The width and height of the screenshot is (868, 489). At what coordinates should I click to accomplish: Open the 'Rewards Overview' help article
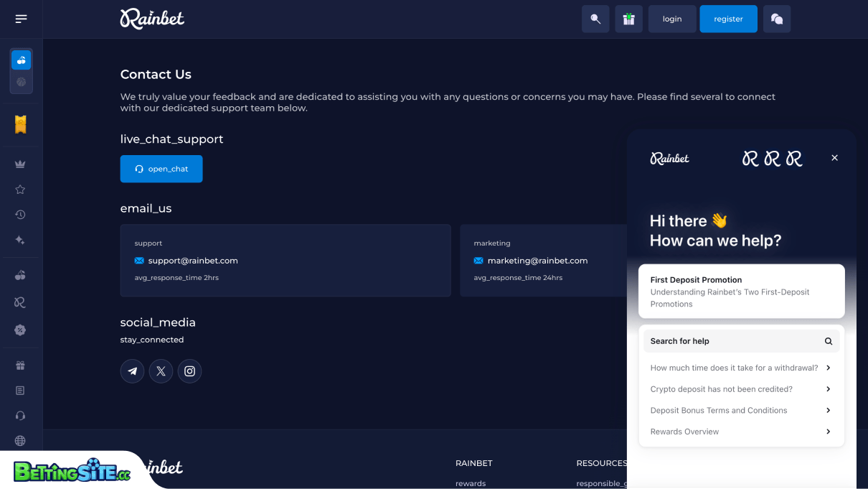(x=742, y=432)
